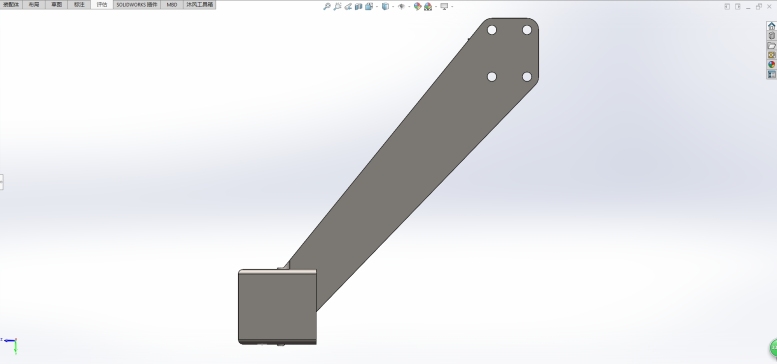The height and width of the screenshot is (364, 777).
Task: Open the Custom Properties task pane tab
Action: click(x=772, y=74)
